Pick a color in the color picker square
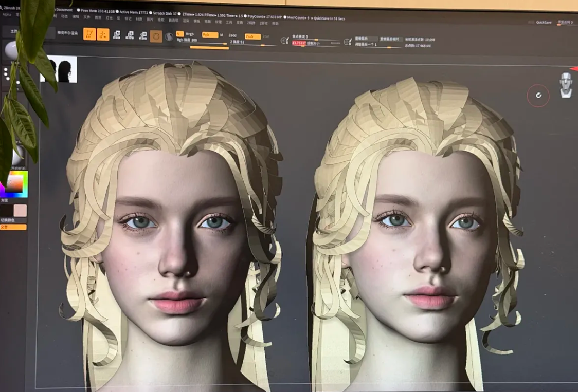 [14, 185]
